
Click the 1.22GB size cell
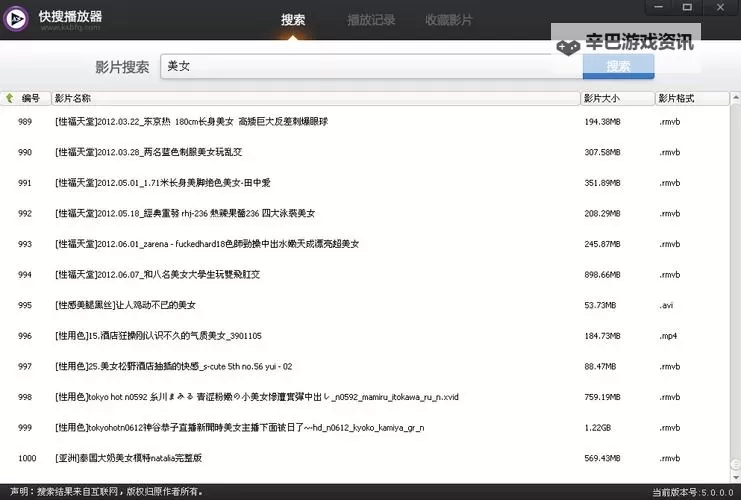(x=597, y=428)
